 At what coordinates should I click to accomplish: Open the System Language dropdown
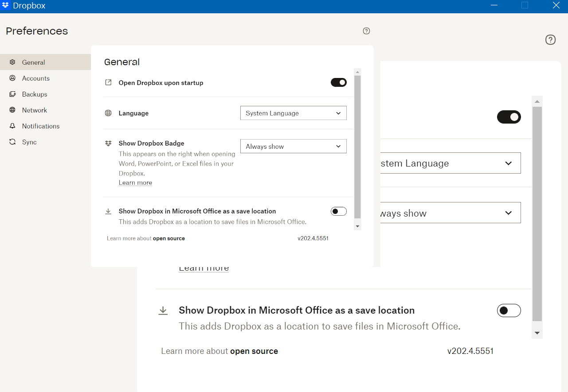pyautogui.click(x=294, y=113)
